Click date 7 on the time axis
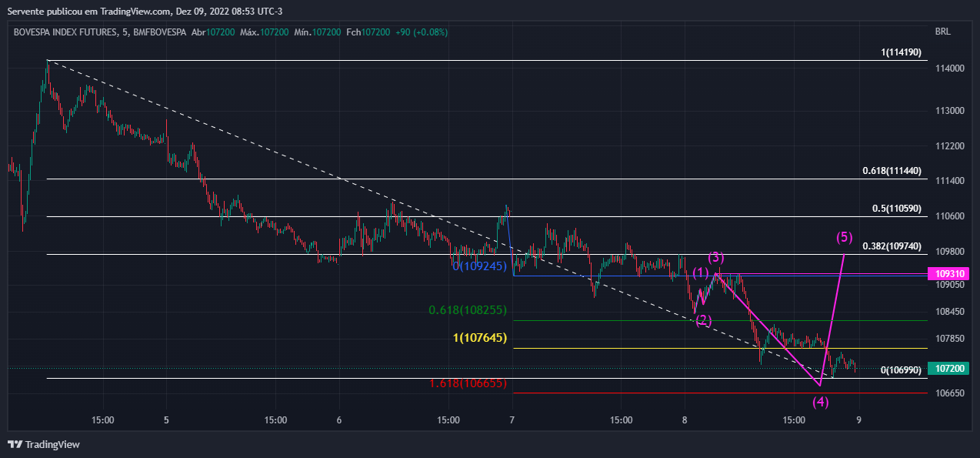Viewport: 980px width, 458px height. 512,420
